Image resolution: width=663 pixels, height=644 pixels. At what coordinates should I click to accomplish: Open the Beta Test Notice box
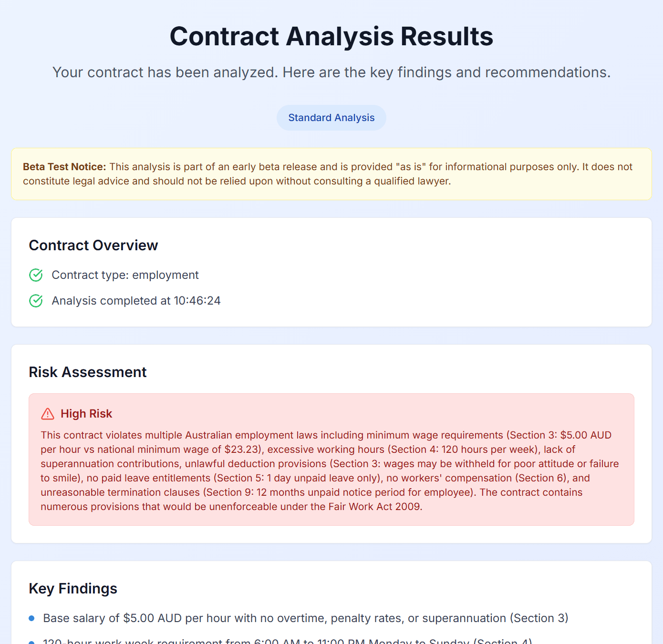click(331, 174)
